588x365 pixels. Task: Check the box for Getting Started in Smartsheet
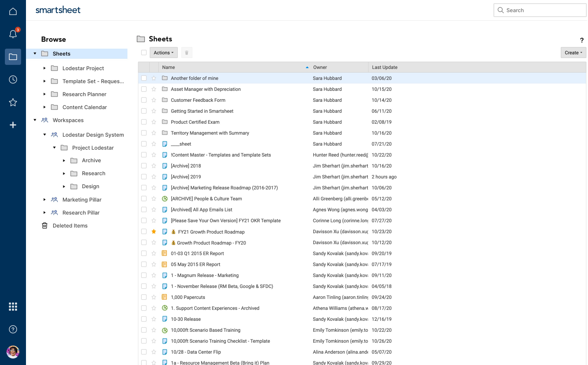144,111
